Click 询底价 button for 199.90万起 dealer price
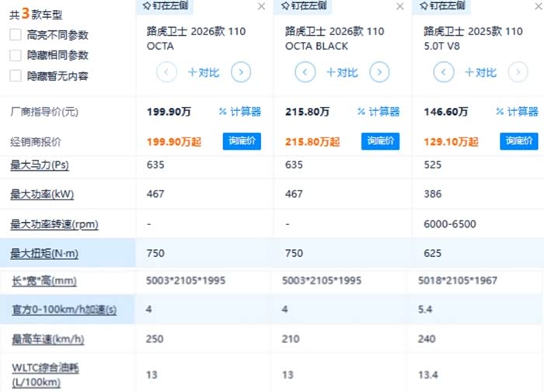 click(x=242, y=141)
